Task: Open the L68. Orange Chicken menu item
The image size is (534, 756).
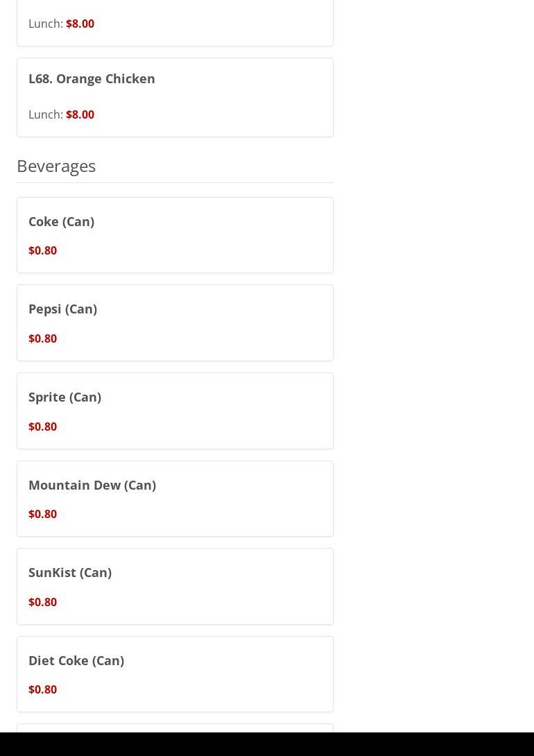Action: (x=92, y=78)
